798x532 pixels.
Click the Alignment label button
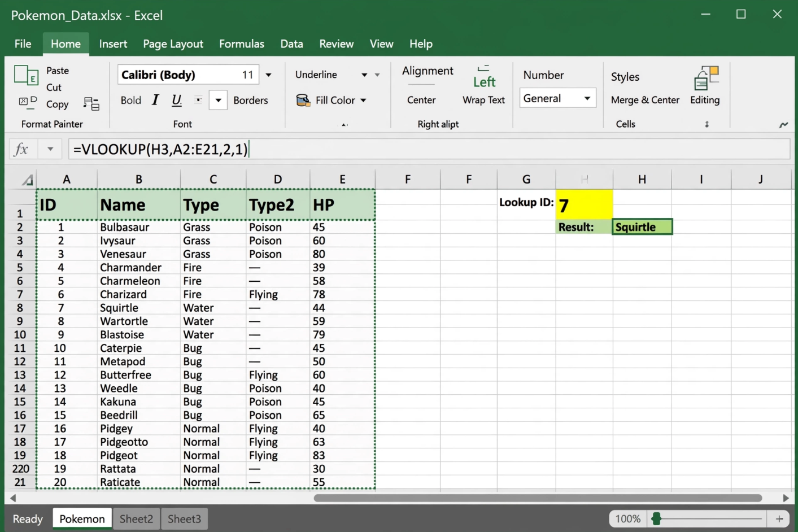click(428, 71)
